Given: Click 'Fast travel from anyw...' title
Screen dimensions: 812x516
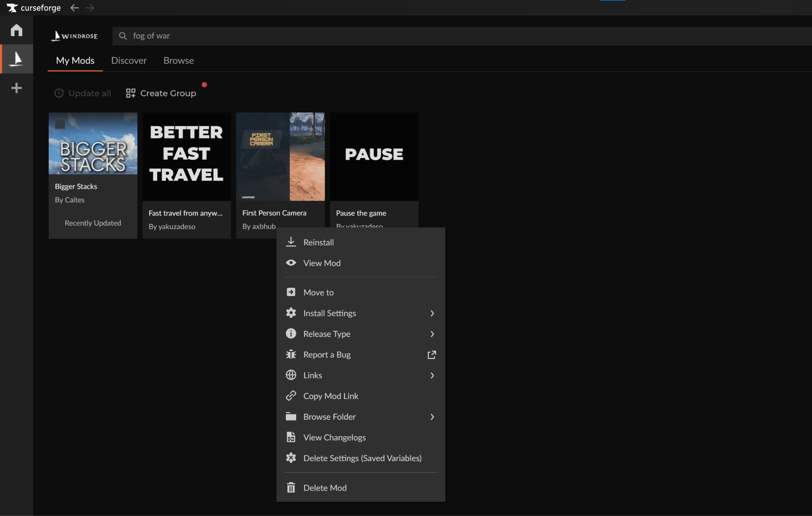Looking at the screenshot, I should click(x=186, y=213).
